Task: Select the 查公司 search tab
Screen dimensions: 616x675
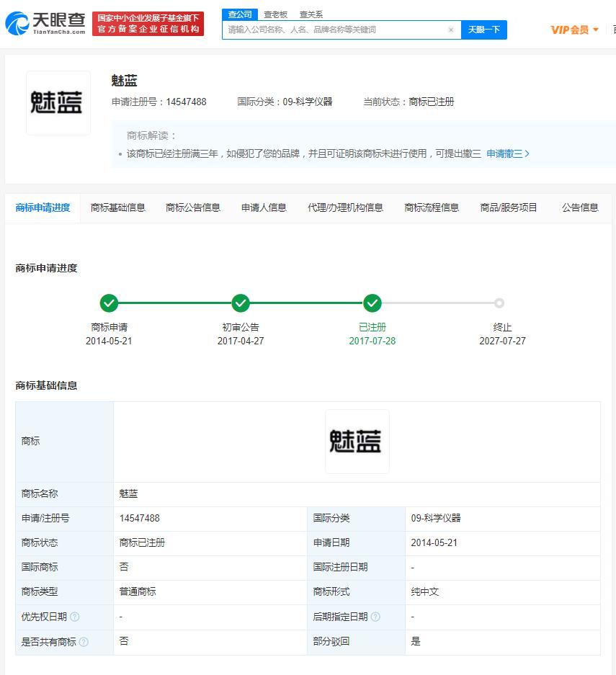Action: pos(240,14)
